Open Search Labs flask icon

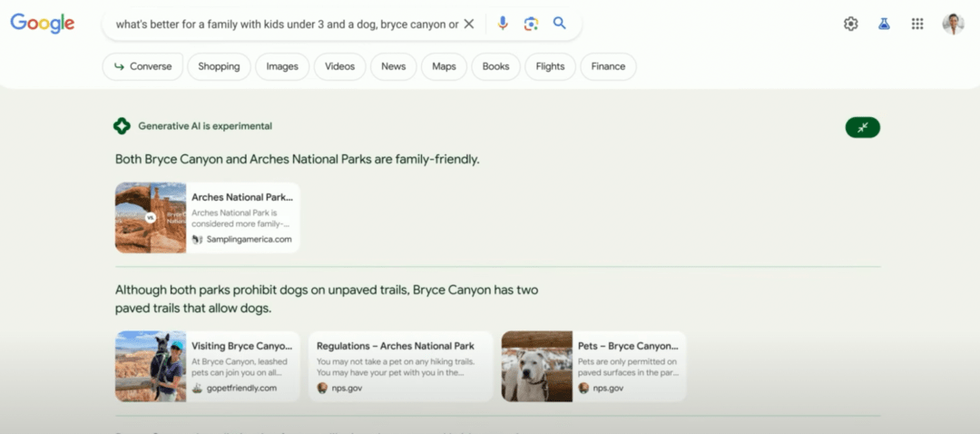coord(884,24)
